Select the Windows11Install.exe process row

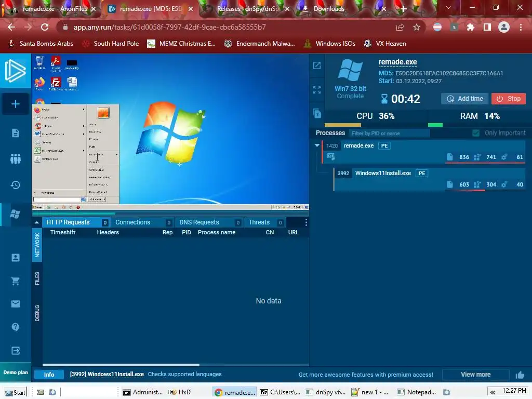coord(430,179)
